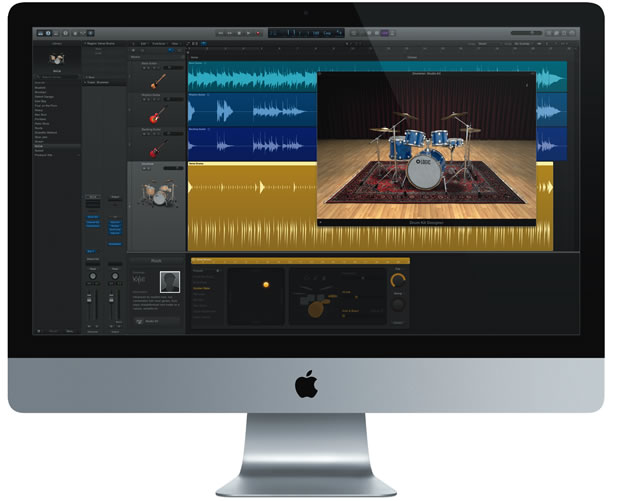620x501 pixels.
Task: Adjust the master volume slider in control bar
Action: pos(527,33)
